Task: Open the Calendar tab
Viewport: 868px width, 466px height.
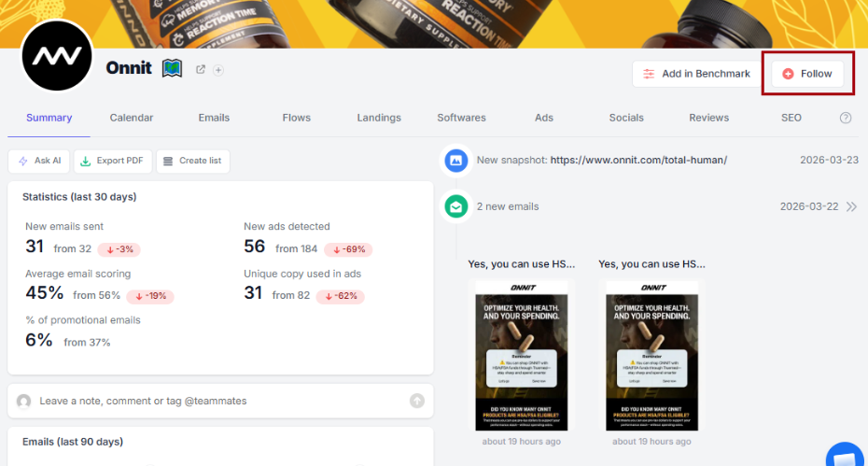Action: pyautogui.click(x=132, y=118)
